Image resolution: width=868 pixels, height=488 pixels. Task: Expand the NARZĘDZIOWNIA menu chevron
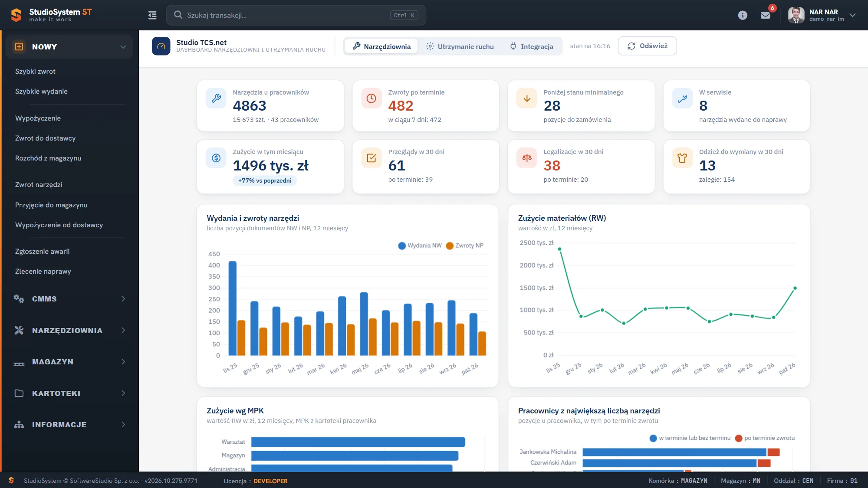(123, 330)
